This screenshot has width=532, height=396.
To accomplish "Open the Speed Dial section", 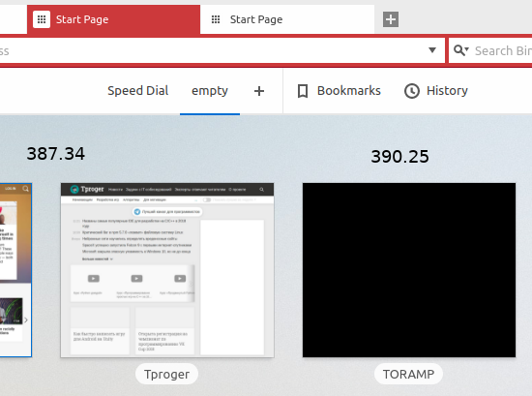I will [137, 91].
